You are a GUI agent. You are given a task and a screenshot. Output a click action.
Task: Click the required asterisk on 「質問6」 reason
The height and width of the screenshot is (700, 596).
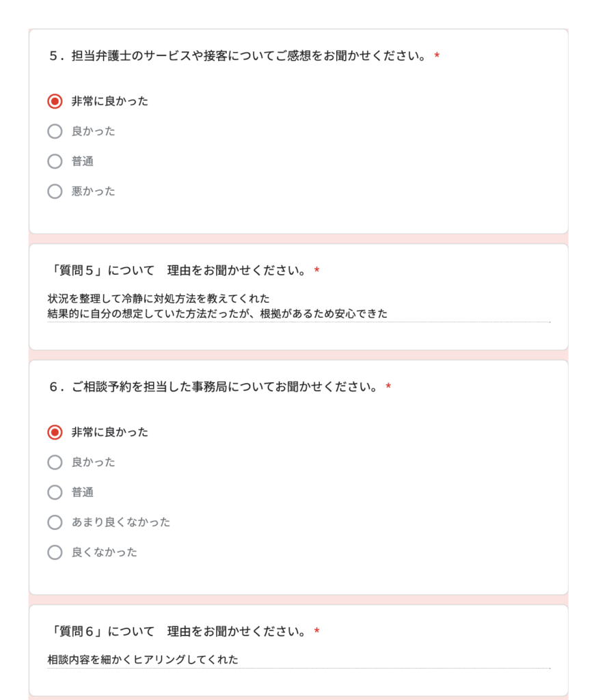tap(316, 632)
